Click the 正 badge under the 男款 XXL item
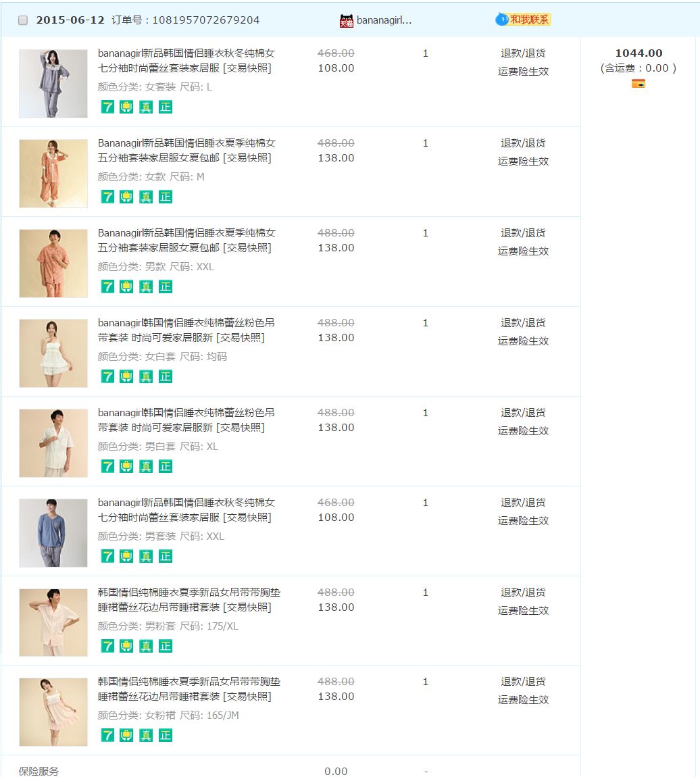This screenshot has width=700, height=777. coord(166,286)
